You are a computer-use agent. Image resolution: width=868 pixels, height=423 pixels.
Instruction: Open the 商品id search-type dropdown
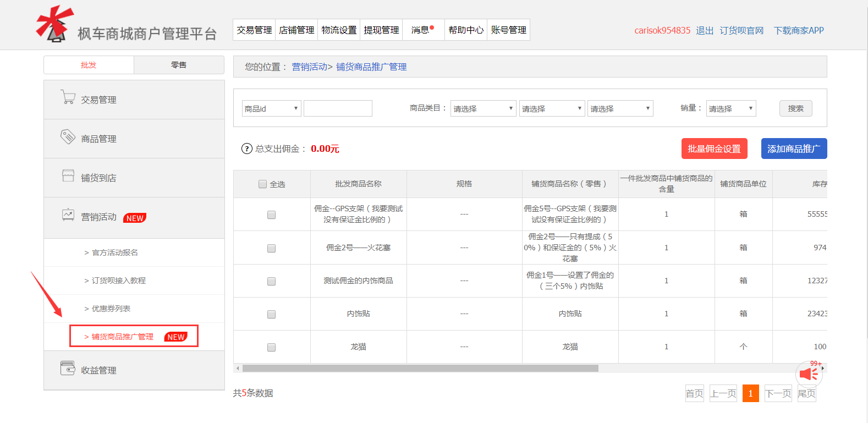[x=272, y=108]
